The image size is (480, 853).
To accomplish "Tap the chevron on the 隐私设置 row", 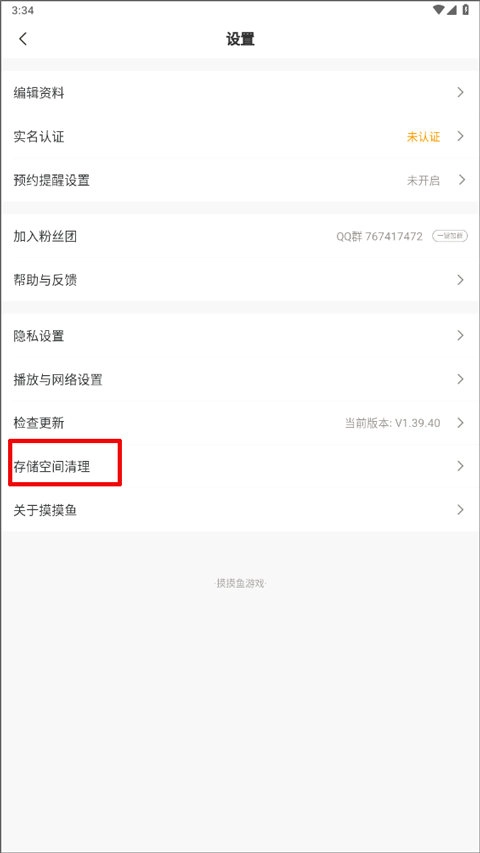I will [x=460, y=335].
